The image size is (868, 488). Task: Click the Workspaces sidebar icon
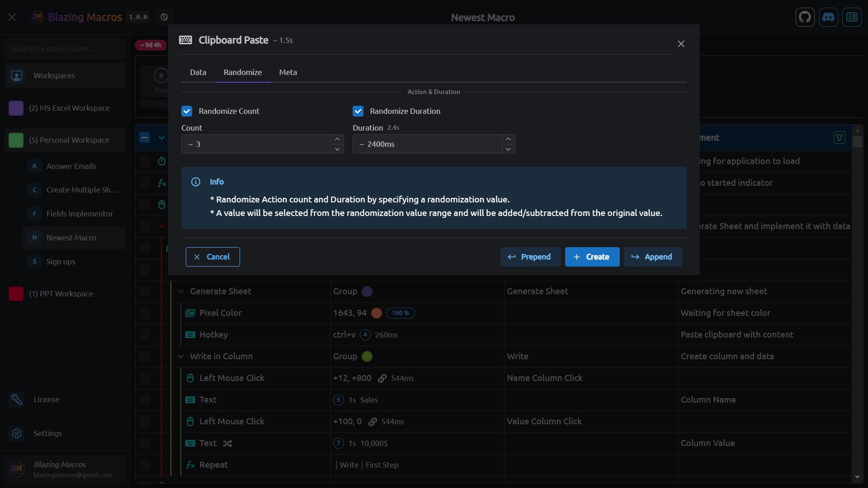pyautogui.click(x=17, y=75)
